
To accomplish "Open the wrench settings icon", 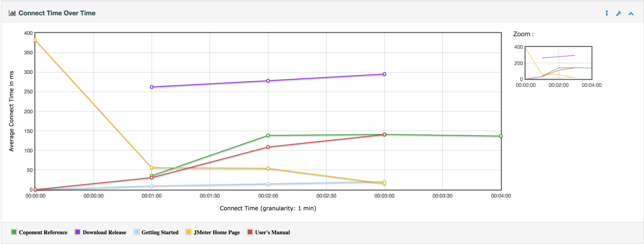I will [x=619, y=13].
